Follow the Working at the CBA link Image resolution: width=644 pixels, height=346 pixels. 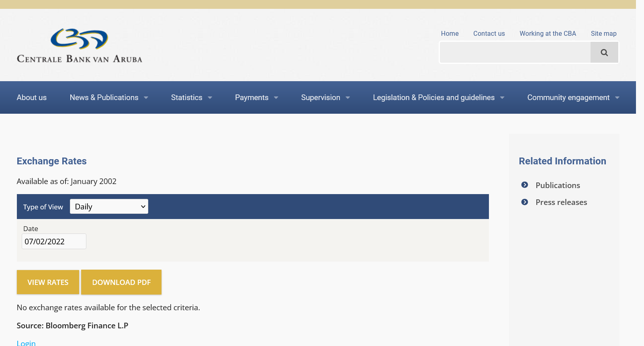548,34
